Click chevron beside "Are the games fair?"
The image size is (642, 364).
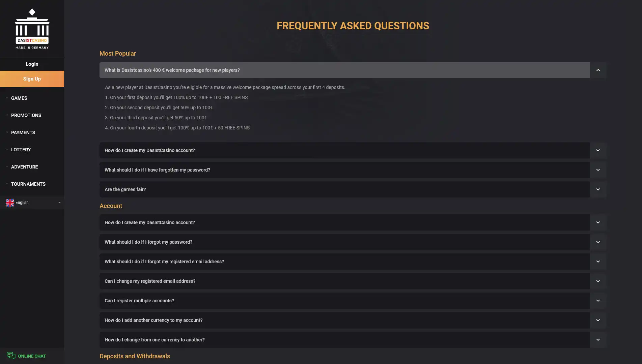click(598, 189)
